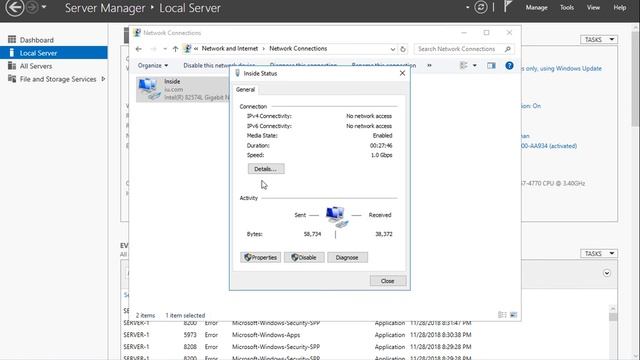The height and width of the screenshot is (360, 640).
Task: Click the Properties button in Inside Status
Action: (x=260, y=257)
